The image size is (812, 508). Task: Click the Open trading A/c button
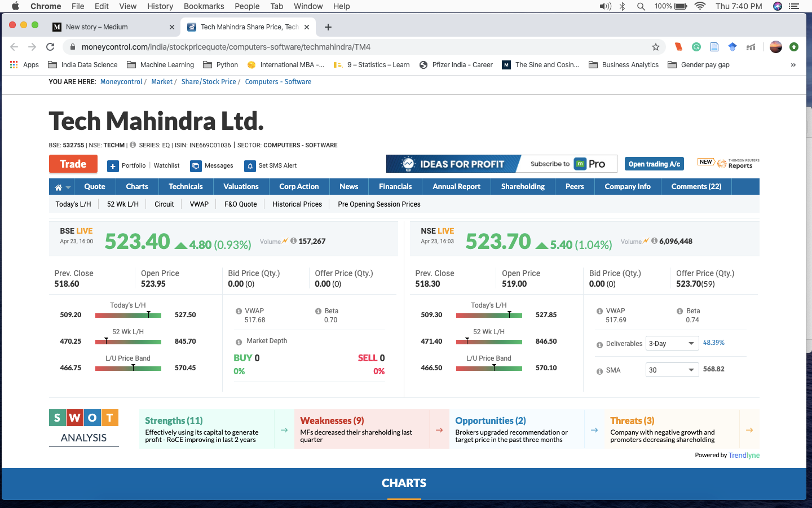[x=654, y=164]
